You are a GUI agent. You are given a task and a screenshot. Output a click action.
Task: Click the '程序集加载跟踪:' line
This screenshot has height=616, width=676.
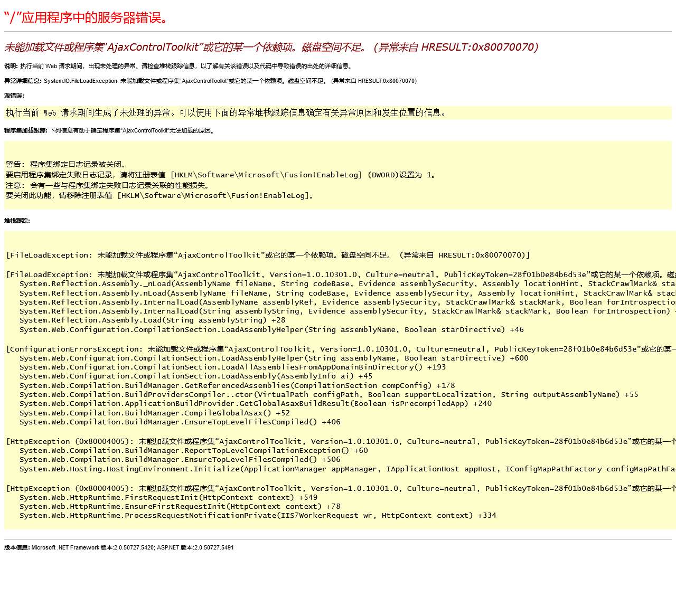[110, 130]
